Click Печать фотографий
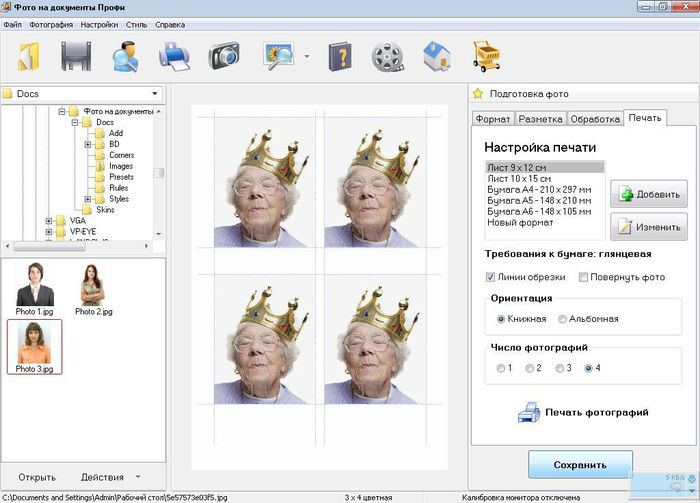 (596, 412)
